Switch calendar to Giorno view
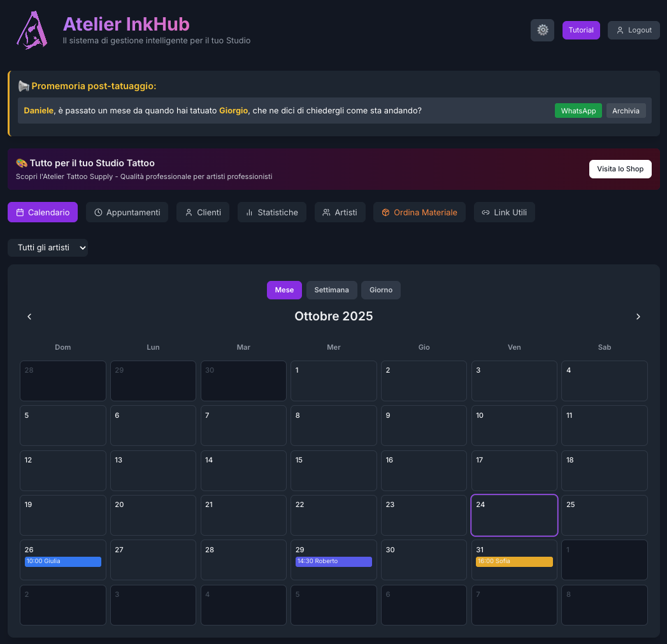 click(381, 290)
